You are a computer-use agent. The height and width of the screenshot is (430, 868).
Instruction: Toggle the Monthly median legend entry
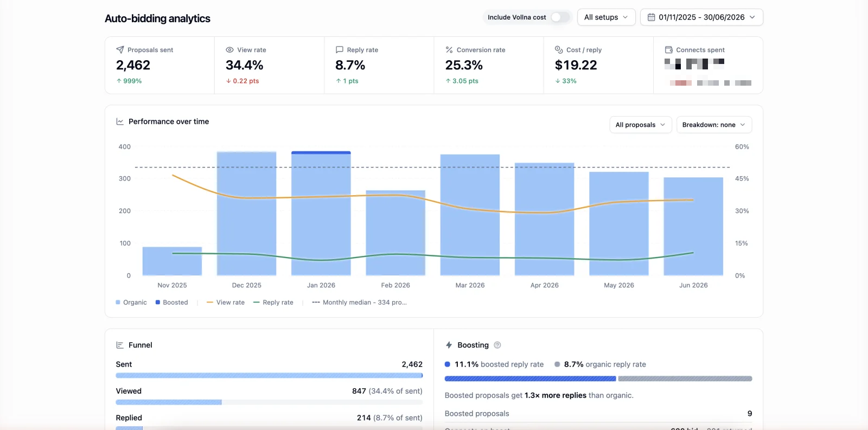(x=359, y=303)
